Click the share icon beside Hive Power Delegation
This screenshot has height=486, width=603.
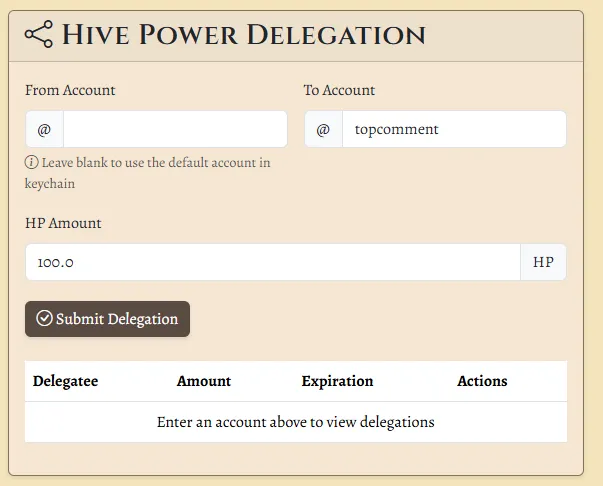[x=38, y=34]
